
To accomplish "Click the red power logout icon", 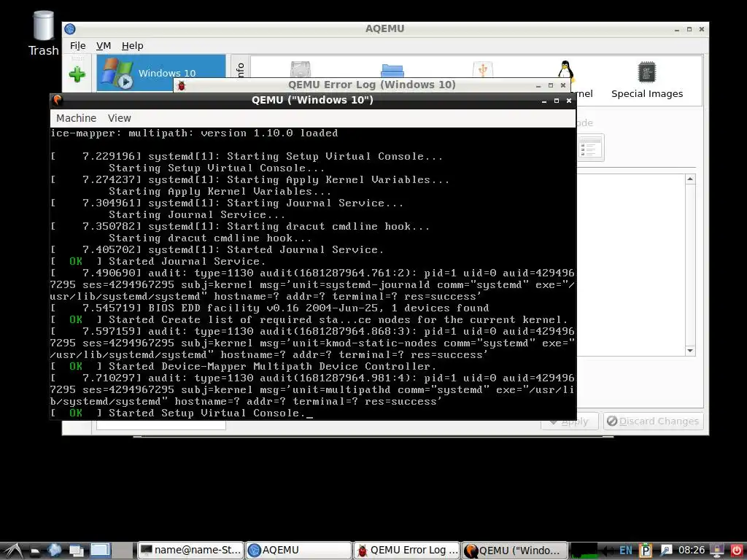I will pos(737,551).
